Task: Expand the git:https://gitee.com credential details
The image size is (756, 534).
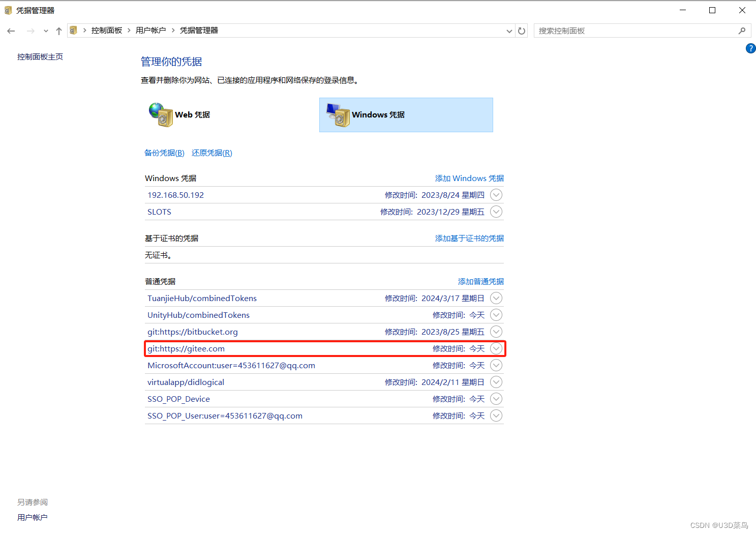Action: 496,348
